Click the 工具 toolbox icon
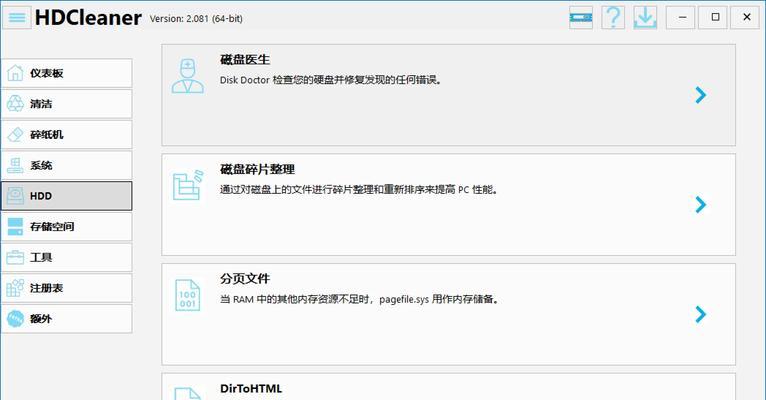 click(15, 257)
